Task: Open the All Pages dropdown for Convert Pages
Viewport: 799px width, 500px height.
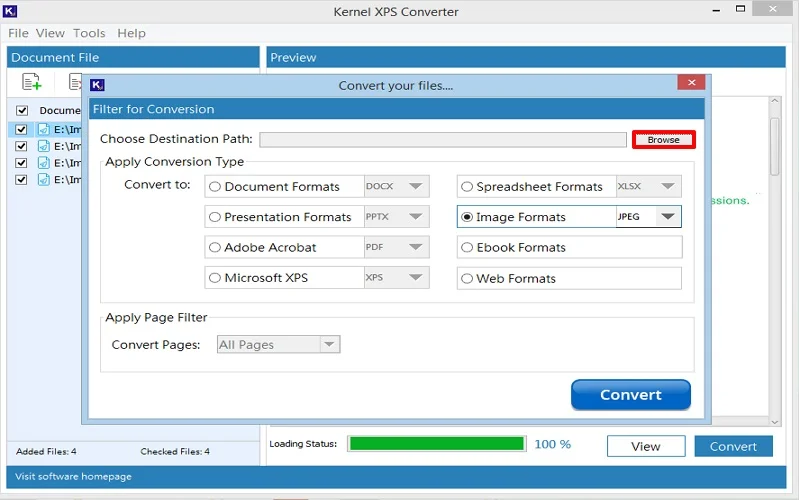Action: pos(328,345)
